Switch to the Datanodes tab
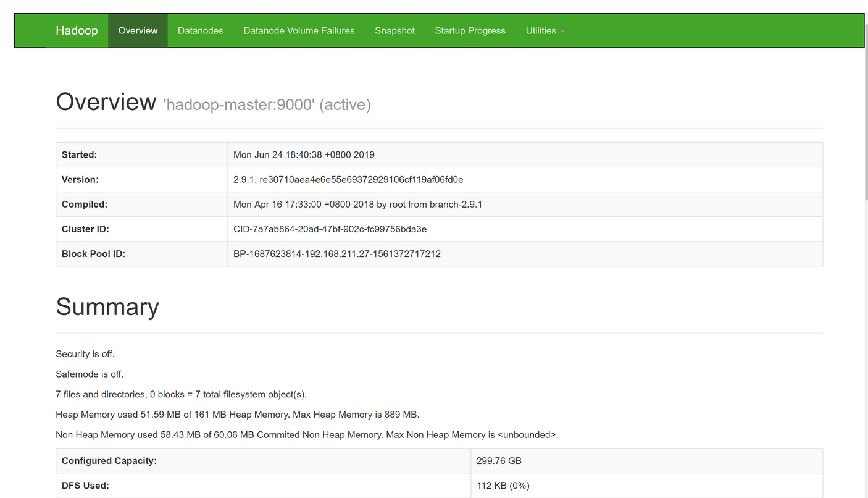The width and height of the screenshot is (868, 498). pos(201,30)
